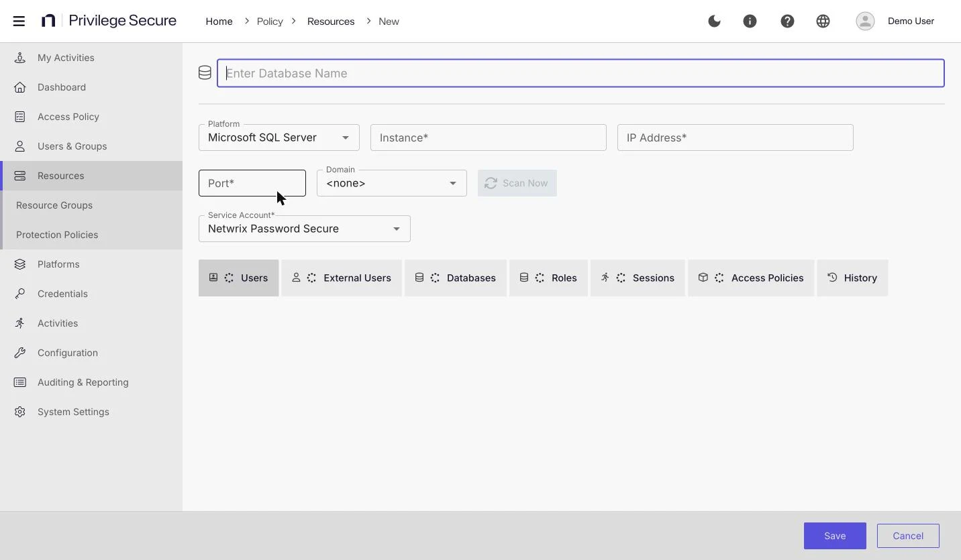Open the help question mark icon
The height and width of the screenshot is (560, 961).
(787, 21)
